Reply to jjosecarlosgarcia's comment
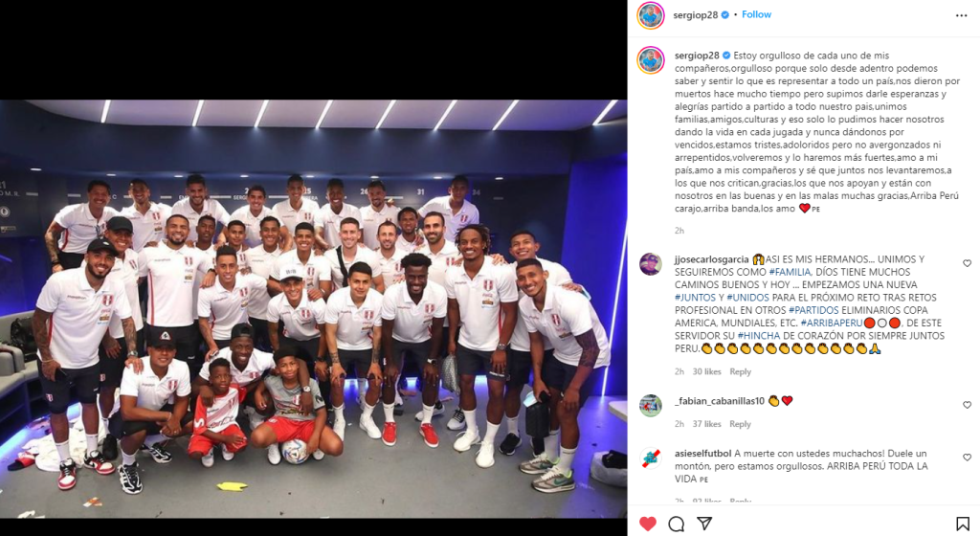Screen dimensions: 980x536 pos(740,371)
